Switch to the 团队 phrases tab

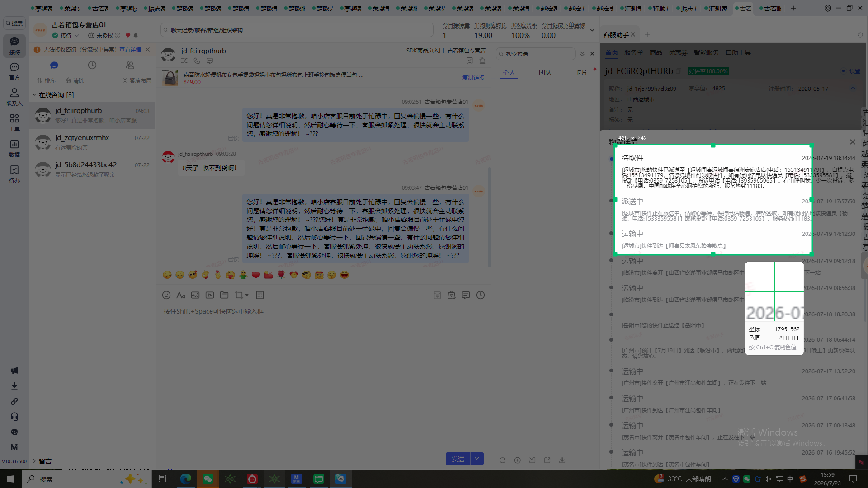coord(545,72)
